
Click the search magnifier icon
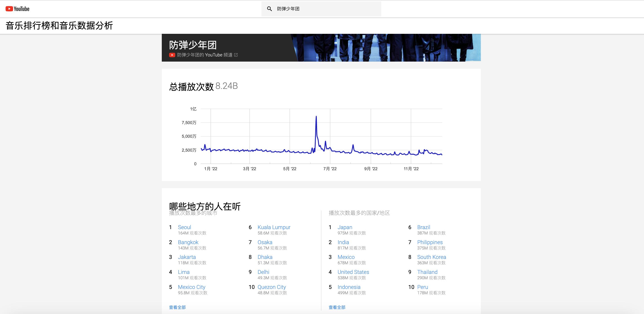269,9
